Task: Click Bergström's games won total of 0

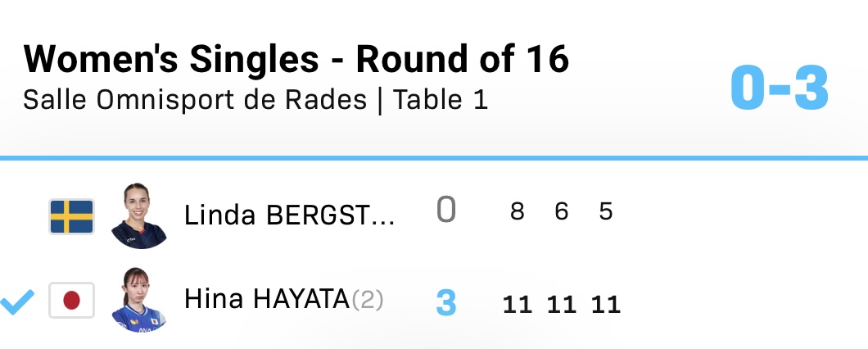Action: tap(445, 211)
